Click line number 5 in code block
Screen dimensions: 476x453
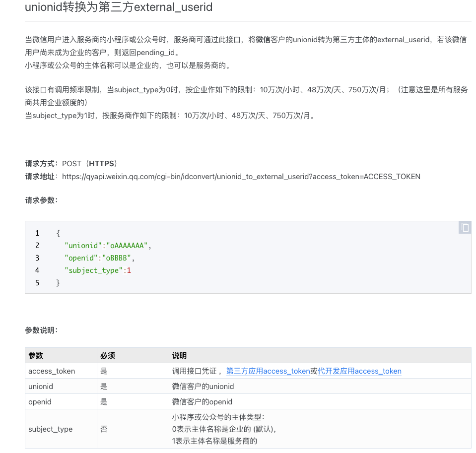(x=37, y=282)
